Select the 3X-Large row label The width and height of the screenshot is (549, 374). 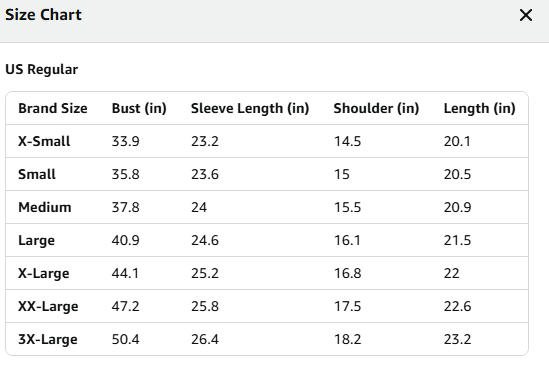(48, 339)
